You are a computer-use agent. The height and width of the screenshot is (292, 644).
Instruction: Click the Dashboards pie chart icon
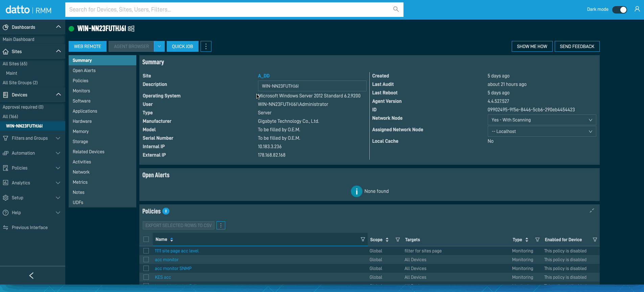(5, 27)
